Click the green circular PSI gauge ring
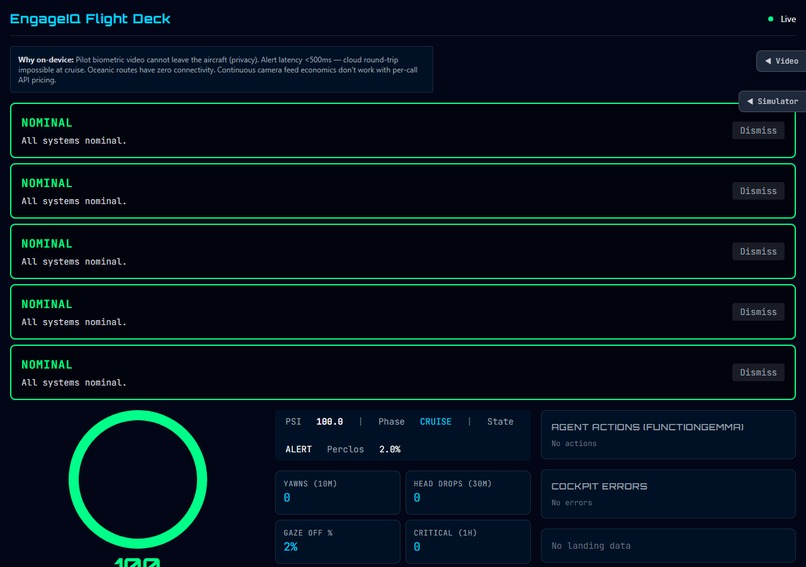806x567 pixels. pyautogui.click(x=138, y=480)
